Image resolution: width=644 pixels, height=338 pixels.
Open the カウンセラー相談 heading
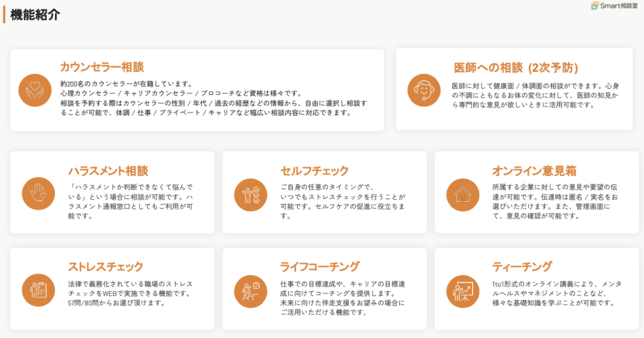click(102, 67)
